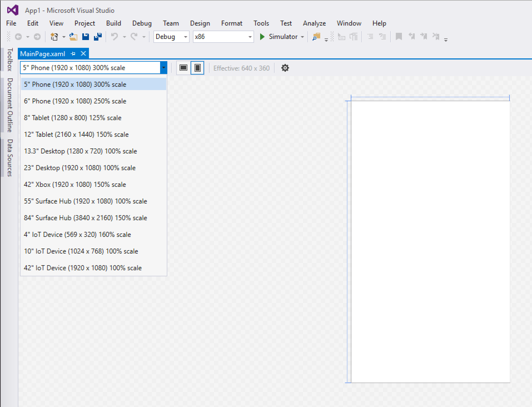The height and width of the screenshot is (407, 532).
Task: Save the current file
Action: click(x=86, y=36)
